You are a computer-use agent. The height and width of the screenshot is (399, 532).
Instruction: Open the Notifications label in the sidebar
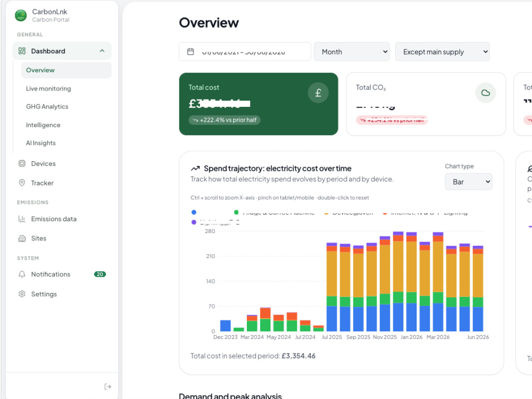51,274
